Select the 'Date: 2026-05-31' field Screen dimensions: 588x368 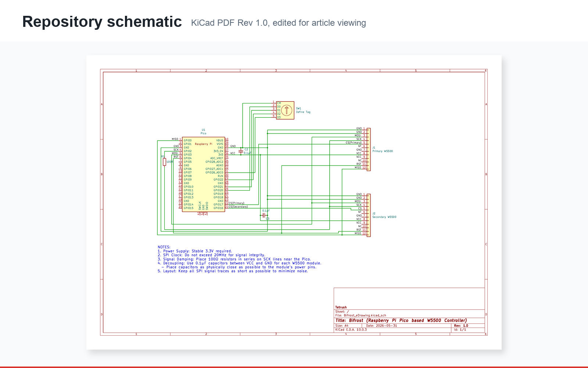[x=382, y=326]
